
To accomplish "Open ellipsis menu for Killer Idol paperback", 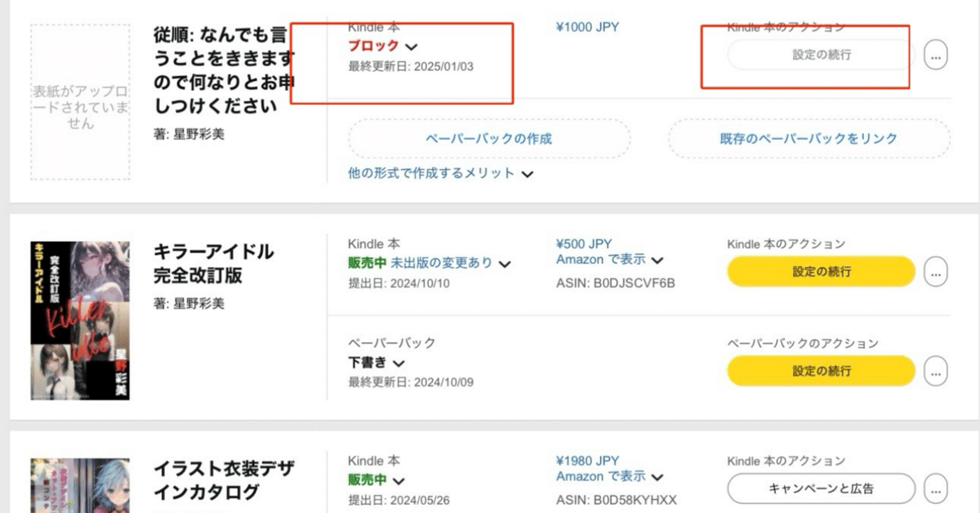I will click(x=936, y=371).
